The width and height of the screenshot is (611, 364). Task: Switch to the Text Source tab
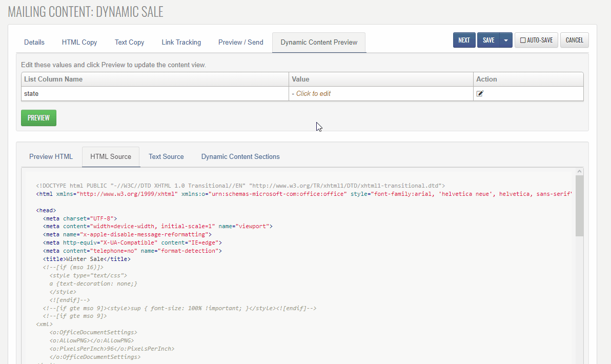pyautogui.click(x=166, y=157)
